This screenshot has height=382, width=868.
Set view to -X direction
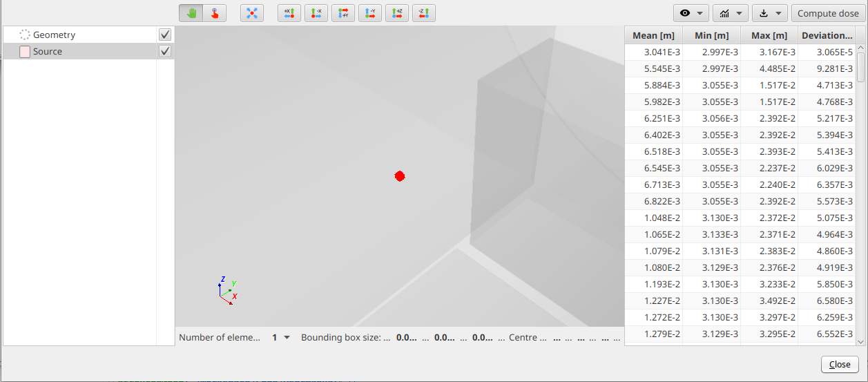(x=316, y=13)
